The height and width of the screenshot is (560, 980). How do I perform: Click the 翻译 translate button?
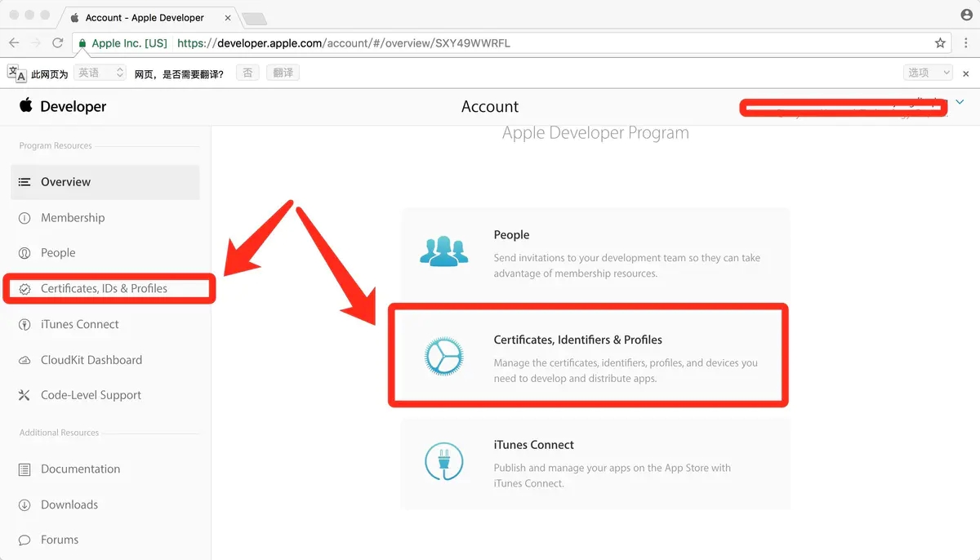(283, 73)
